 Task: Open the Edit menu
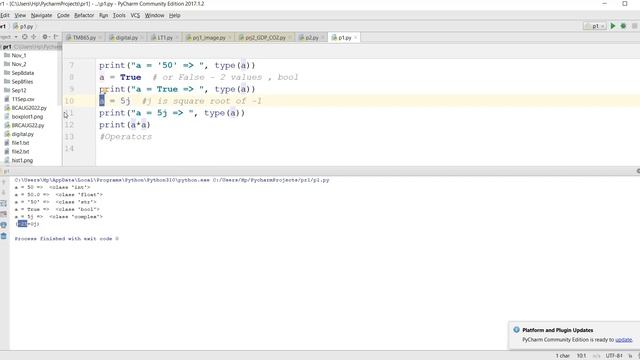[x=4, y=15]
